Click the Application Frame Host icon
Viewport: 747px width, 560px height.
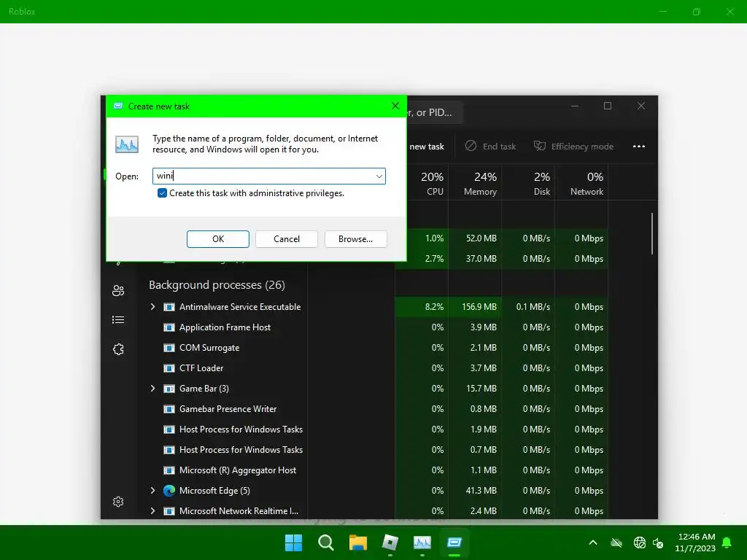pyautogui.click(x=169, y=327)
